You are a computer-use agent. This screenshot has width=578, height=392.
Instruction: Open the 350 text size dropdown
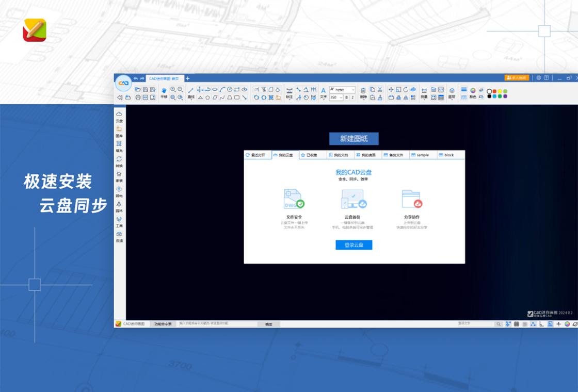click(336, 97)
